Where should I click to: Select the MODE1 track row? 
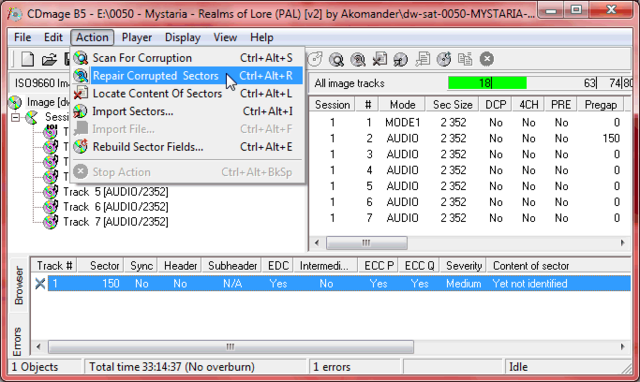tap(469, 122)
